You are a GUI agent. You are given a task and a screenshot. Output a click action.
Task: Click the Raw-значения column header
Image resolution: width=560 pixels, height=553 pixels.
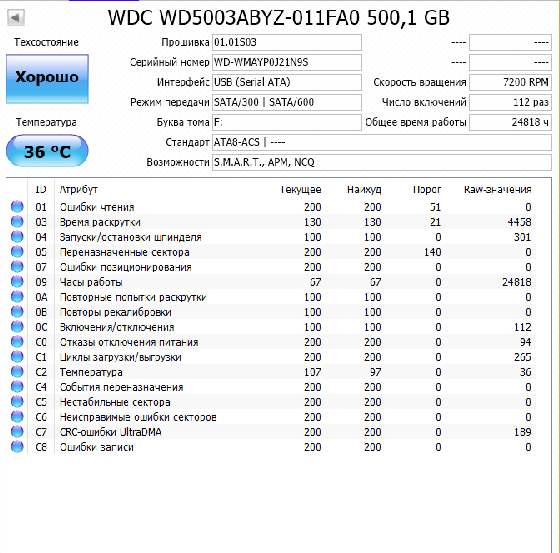click(x=498, y=190)
